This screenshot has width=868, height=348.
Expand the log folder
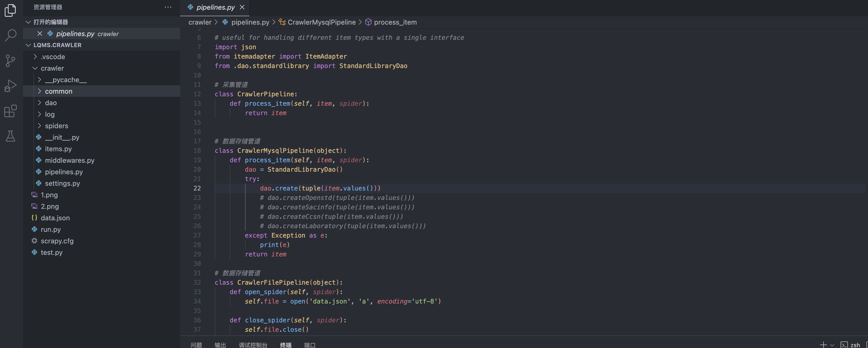coord(40,114)
